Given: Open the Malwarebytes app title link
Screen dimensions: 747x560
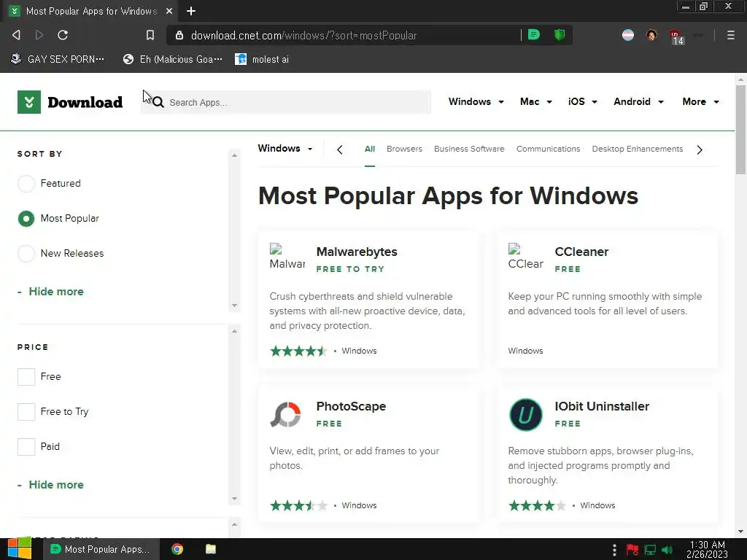Looking at the screenshot, I should (x=356, y=252).
